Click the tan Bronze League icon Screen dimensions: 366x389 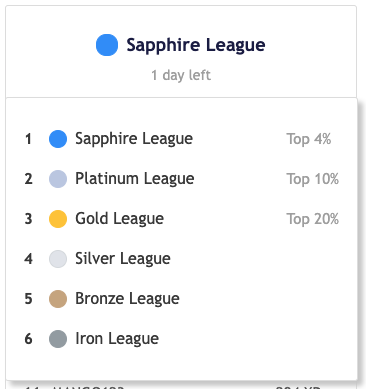58,299
